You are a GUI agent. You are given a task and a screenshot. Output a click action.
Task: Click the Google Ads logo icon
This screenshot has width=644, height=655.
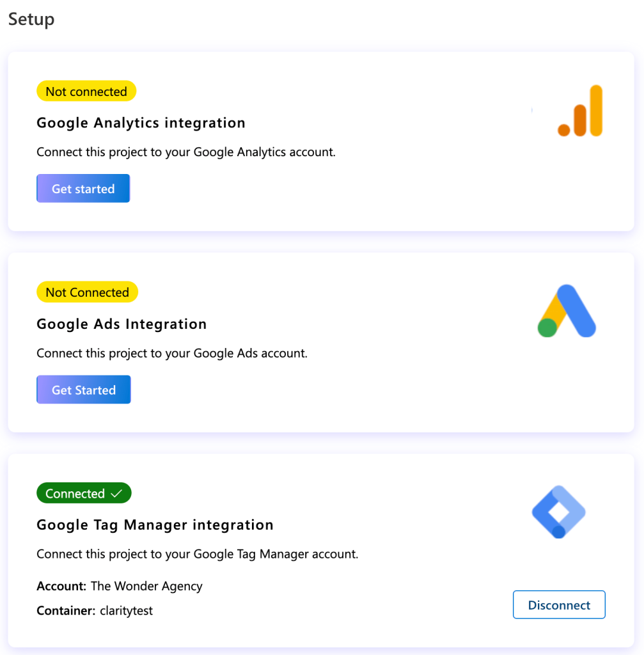566,312
